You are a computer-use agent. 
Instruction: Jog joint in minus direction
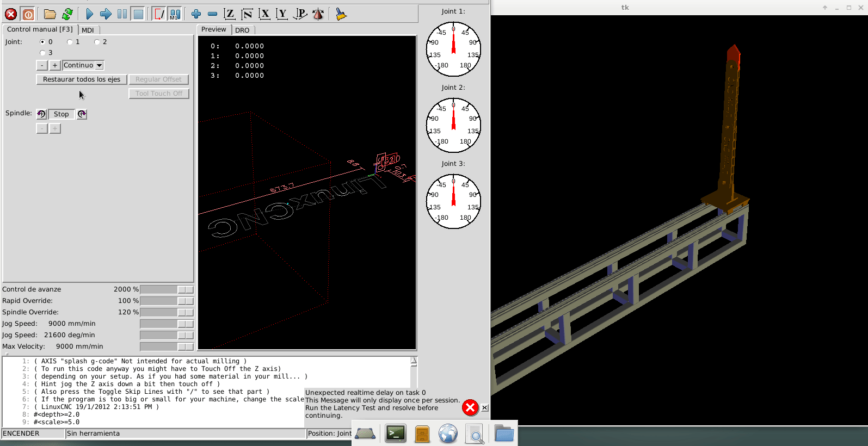(42, 65)
